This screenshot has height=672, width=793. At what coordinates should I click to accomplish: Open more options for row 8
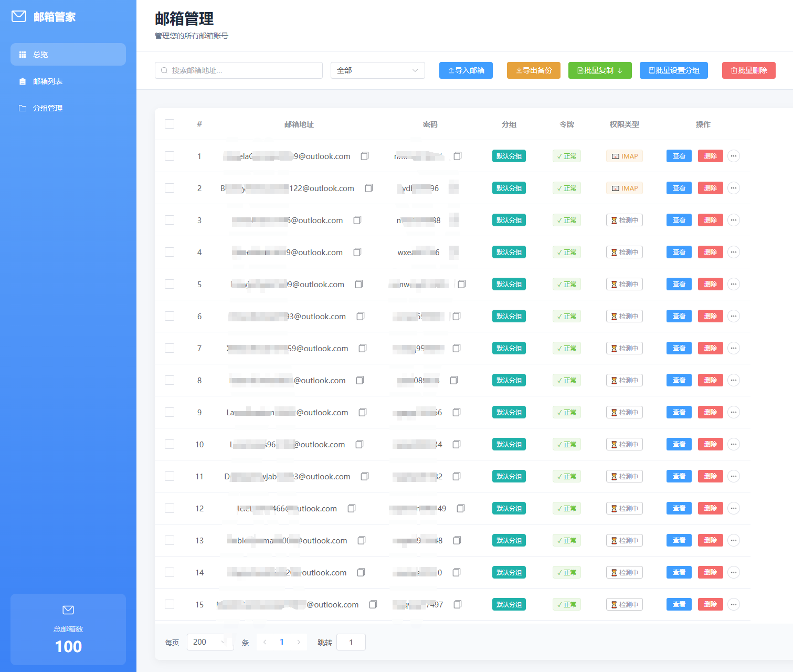click(734, 380)
